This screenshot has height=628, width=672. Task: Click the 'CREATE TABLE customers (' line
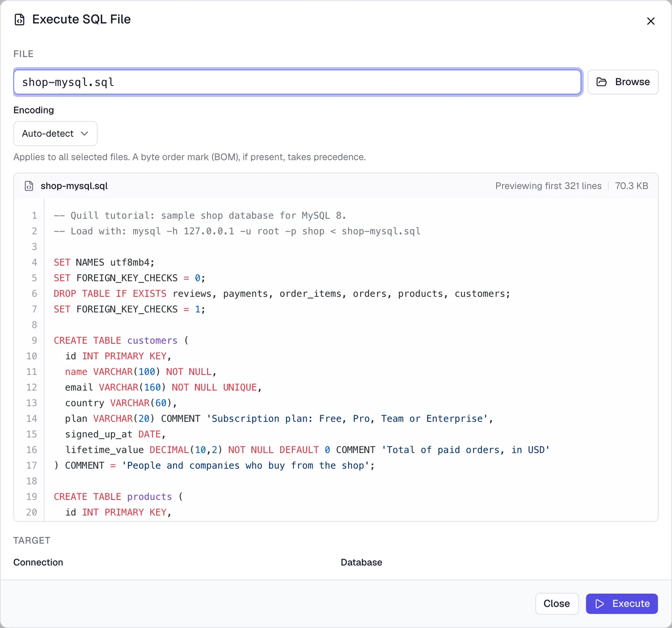click(121, 340)
